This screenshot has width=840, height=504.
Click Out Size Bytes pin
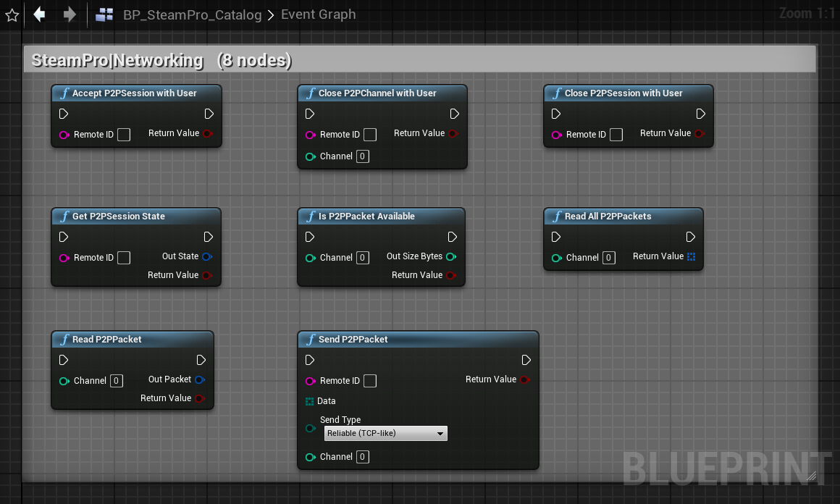pyautogui.click(x=452, y=256)
